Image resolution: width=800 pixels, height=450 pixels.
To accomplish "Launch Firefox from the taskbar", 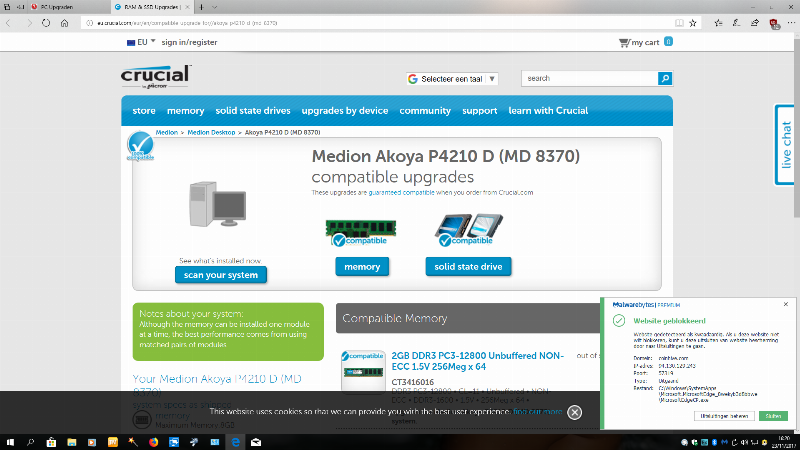I will (x=153, y=442).
